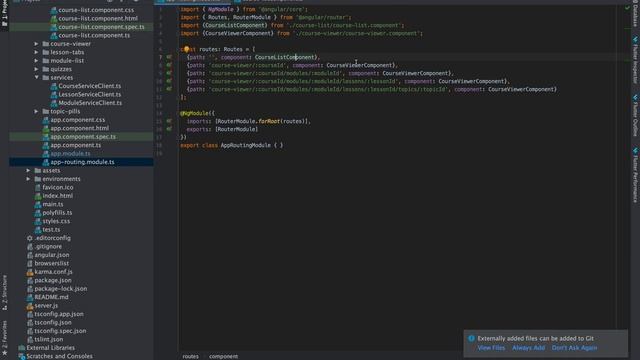Screen dimensions: 640x360
Task: Open package-lock.json file
Action: (x=61, y=289)
